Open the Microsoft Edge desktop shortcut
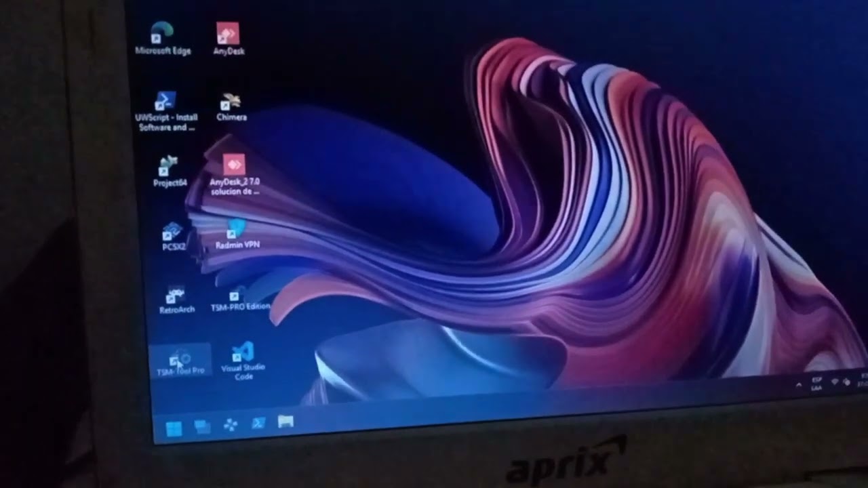 pyautogui.click(x=163, y=38)
